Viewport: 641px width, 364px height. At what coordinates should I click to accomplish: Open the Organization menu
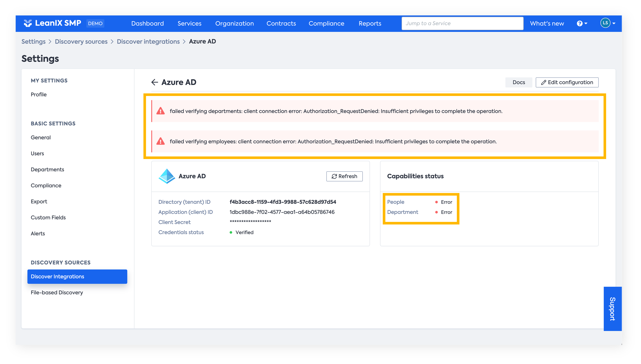click(234, 24)
